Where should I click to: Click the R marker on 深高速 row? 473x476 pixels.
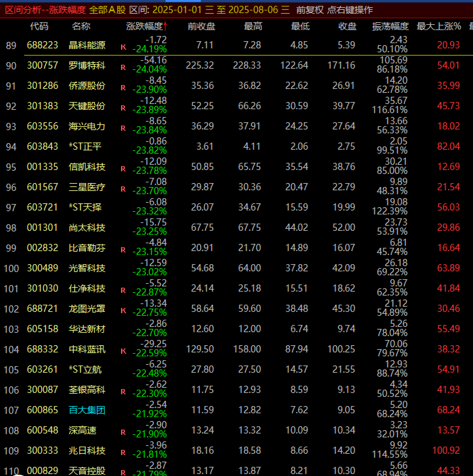coord(123,432)
